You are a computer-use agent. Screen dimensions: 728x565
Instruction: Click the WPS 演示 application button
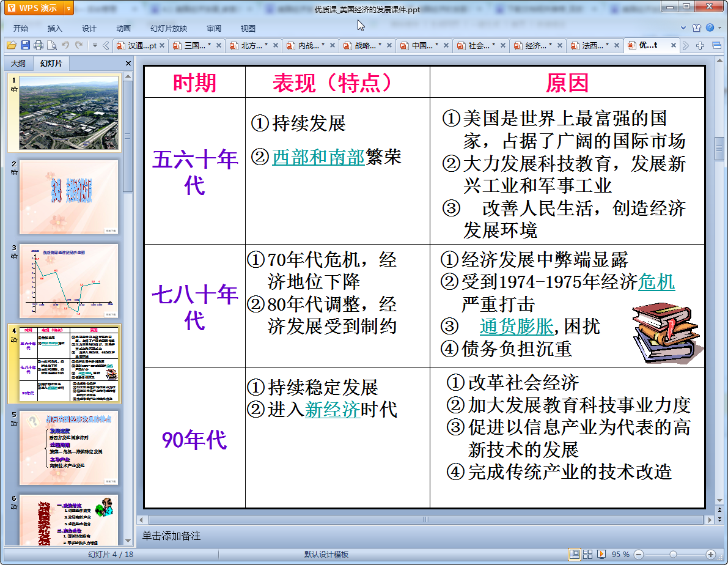click(x=34, y=9)
